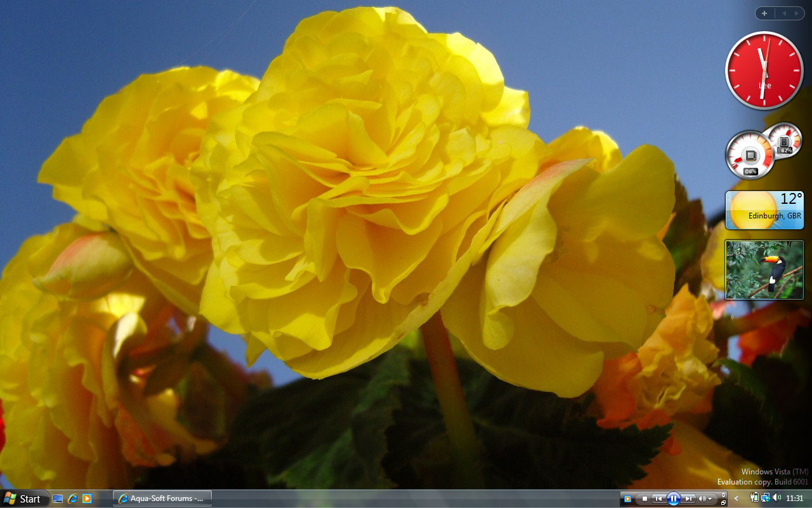The image size is (812, 508).
Task: Click the Windows Media Player toolbar logo
Action: 627,498
